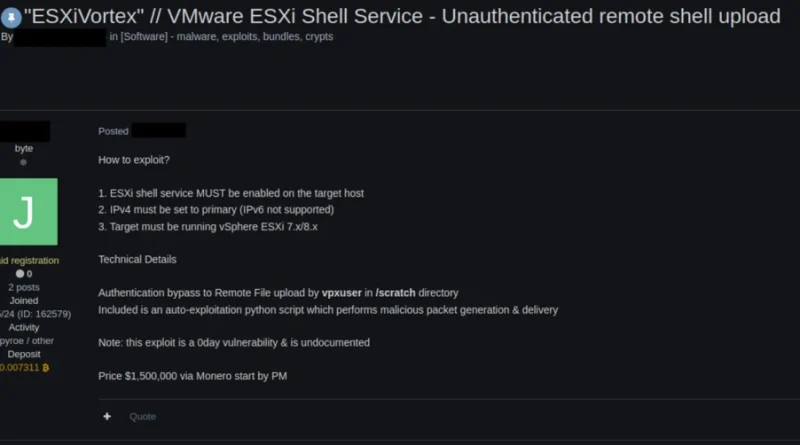Click the redacted username above byte

(x=24, y=131)
